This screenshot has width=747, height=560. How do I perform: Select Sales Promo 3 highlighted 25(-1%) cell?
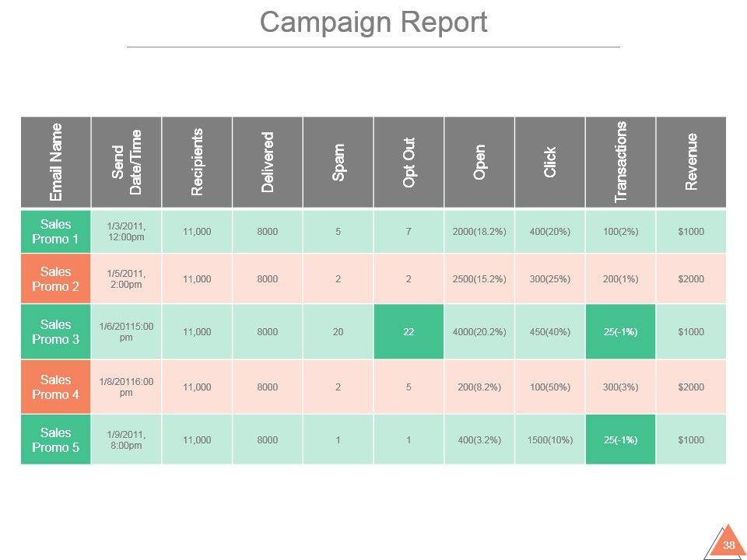pyautogui.click(x=620, y=331)
